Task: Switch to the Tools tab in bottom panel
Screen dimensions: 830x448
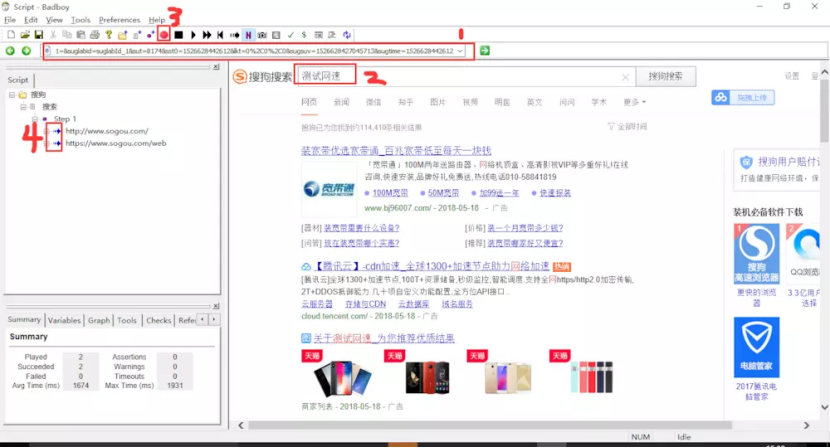Action: click(127, 320)
